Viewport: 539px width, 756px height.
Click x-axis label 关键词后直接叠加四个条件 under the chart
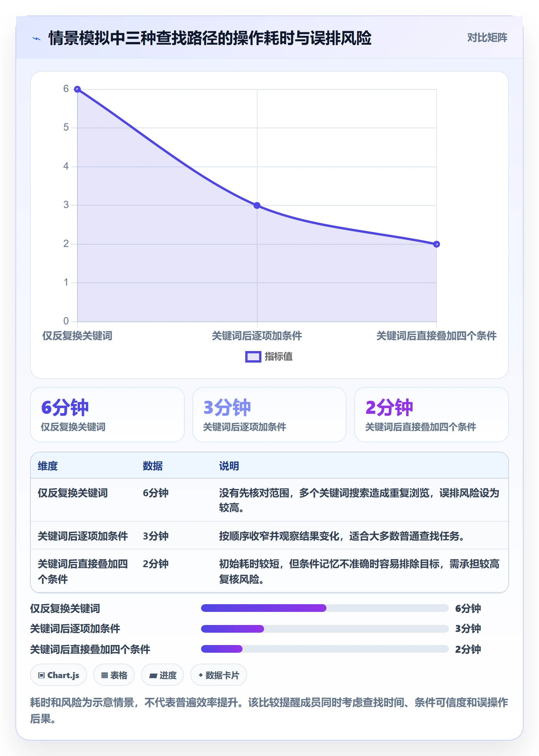tap(437, 336)
